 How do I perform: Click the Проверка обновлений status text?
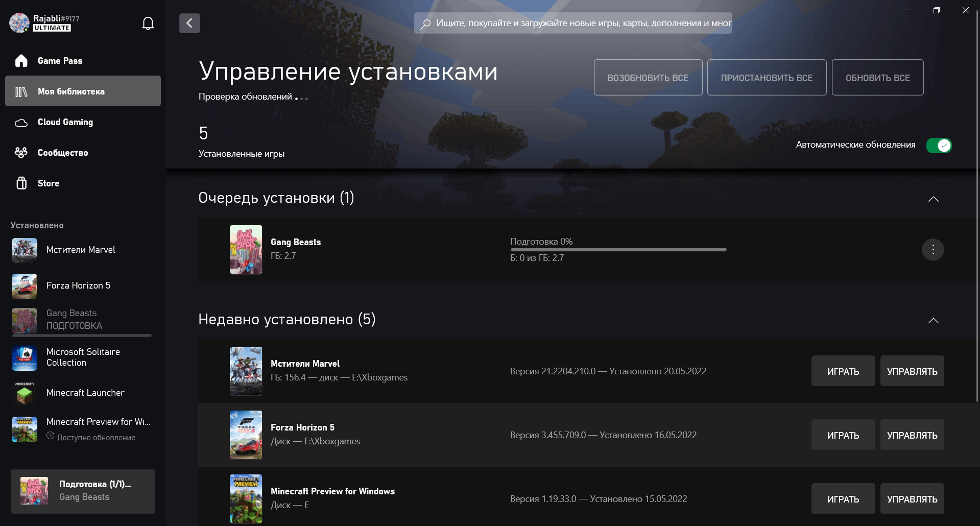coord(245,97)
